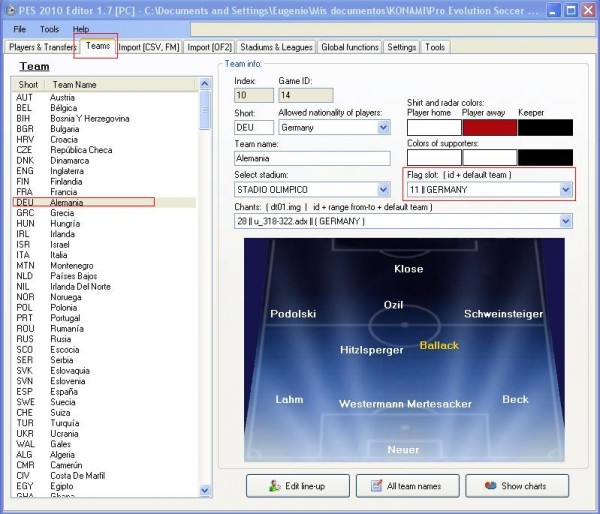Image resolution: width=600 pixels, height=514 pixels.
Task: Click the Show charts button
Action: (517, 486)
